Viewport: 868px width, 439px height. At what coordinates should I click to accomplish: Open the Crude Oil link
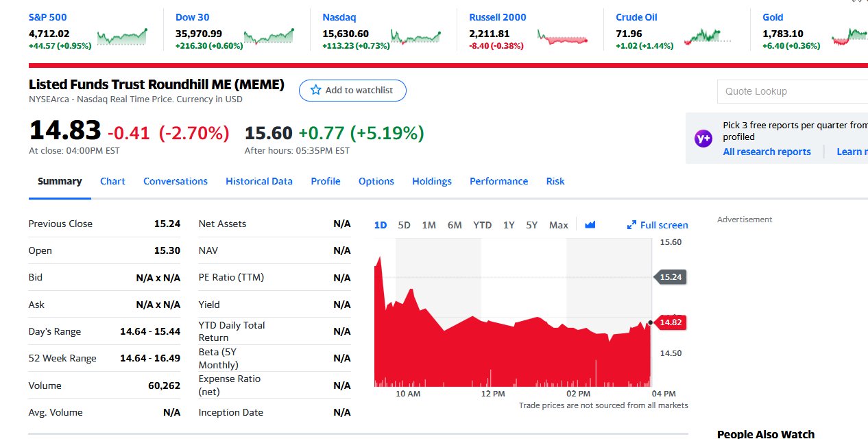pyautogui.click(x=636, y=17)
